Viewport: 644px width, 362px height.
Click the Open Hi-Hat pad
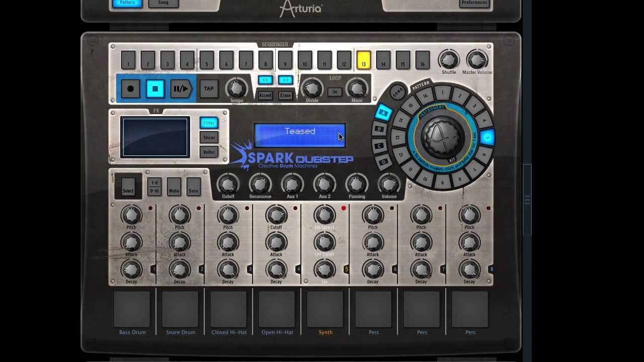(x=277, y=309)
